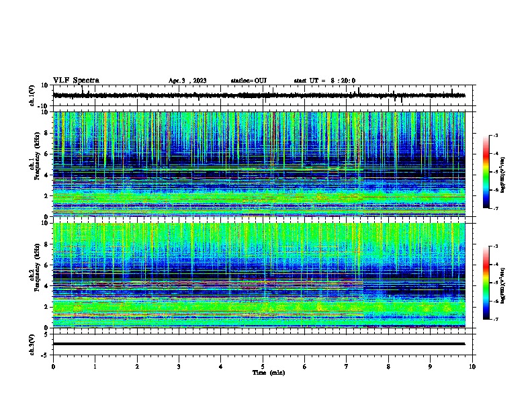
Task: Click the ch.1 colorbar log(PSD) label
Action: tap(502, 175)
